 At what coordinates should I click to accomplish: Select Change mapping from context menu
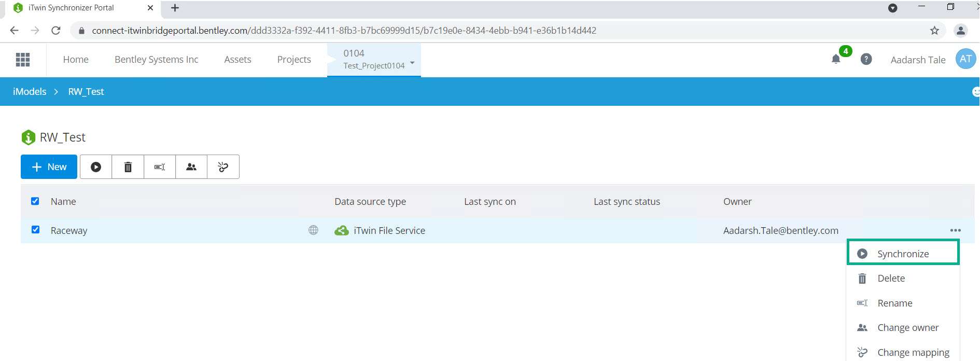(903, 352)
